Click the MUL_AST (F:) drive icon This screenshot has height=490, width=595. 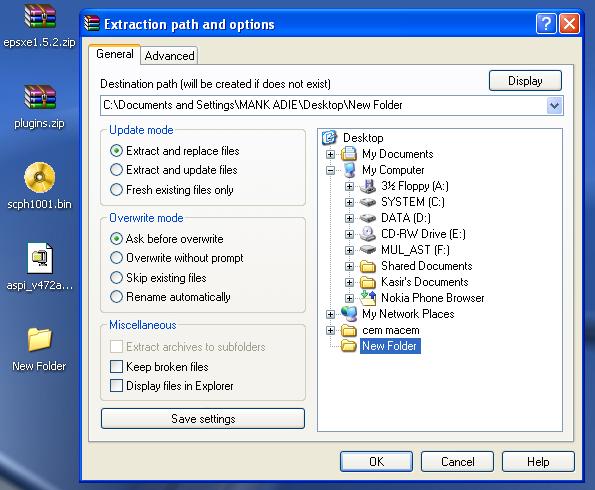tap(368, 250)
